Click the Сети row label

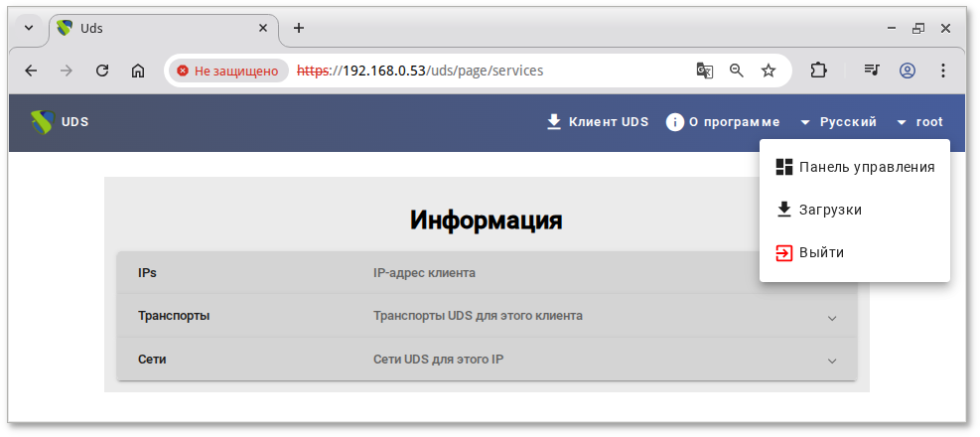pos(152,360)
